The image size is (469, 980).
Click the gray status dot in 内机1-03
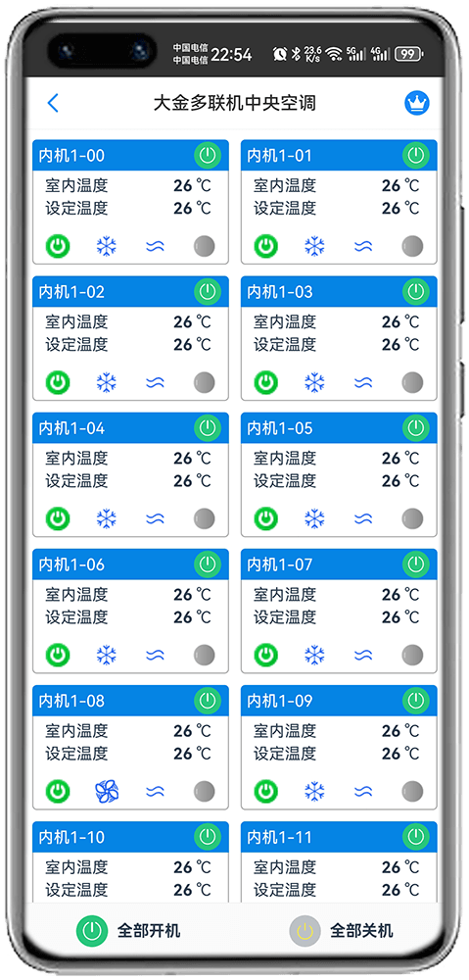pyautogui.click(x=412, y=382)
